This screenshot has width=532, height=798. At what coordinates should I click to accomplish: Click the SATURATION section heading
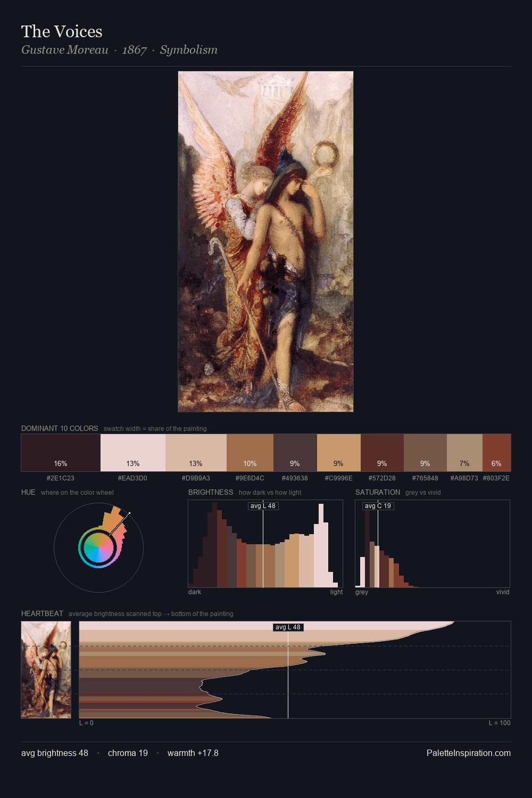[378, 492]
